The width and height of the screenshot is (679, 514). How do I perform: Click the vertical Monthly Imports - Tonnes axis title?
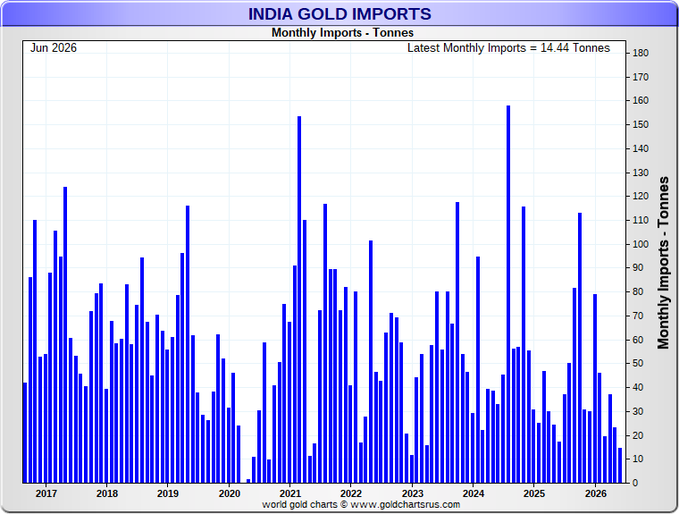(x=663, y=262)
